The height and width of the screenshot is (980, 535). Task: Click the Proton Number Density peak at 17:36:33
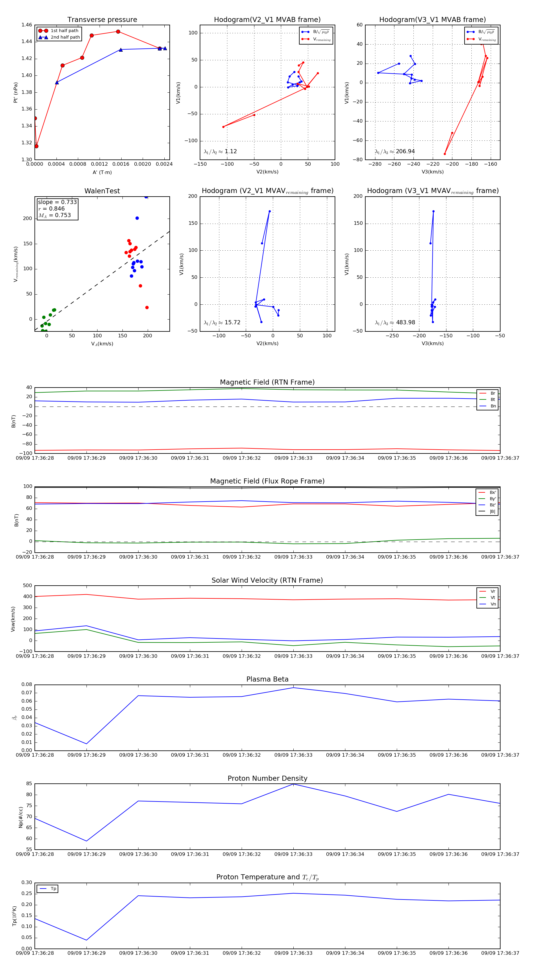tap(293, 784)
